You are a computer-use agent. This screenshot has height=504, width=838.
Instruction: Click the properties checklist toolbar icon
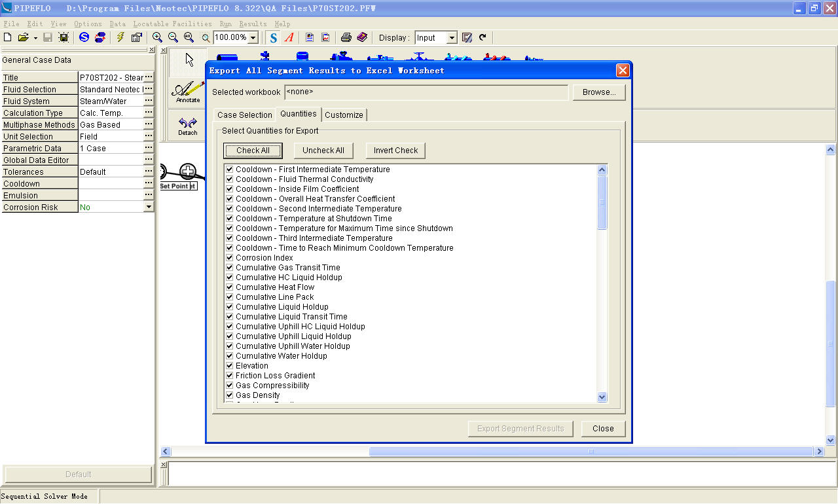(137, 37)
